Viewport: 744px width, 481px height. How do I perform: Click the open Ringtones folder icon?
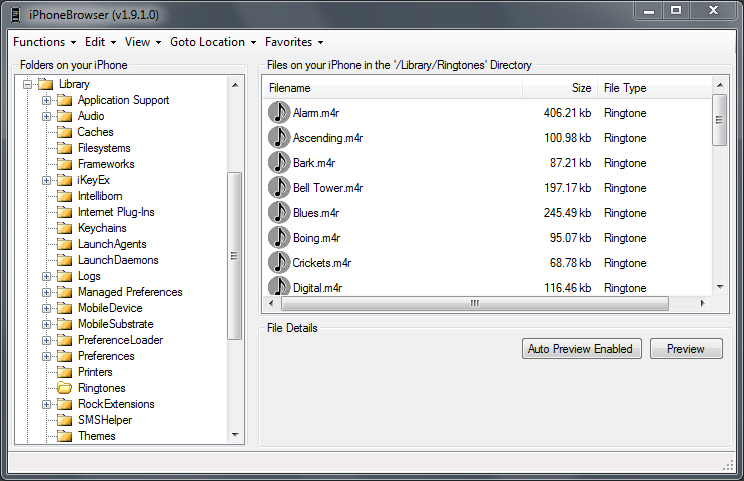click(x=65, y=388)
